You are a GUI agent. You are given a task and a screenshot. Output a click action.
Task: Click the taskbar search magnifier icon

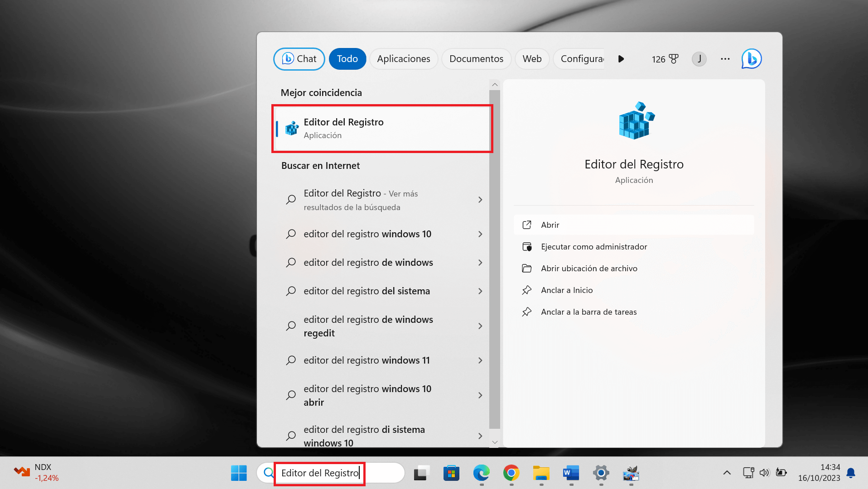pyautogui.click(x=269, y=473)
